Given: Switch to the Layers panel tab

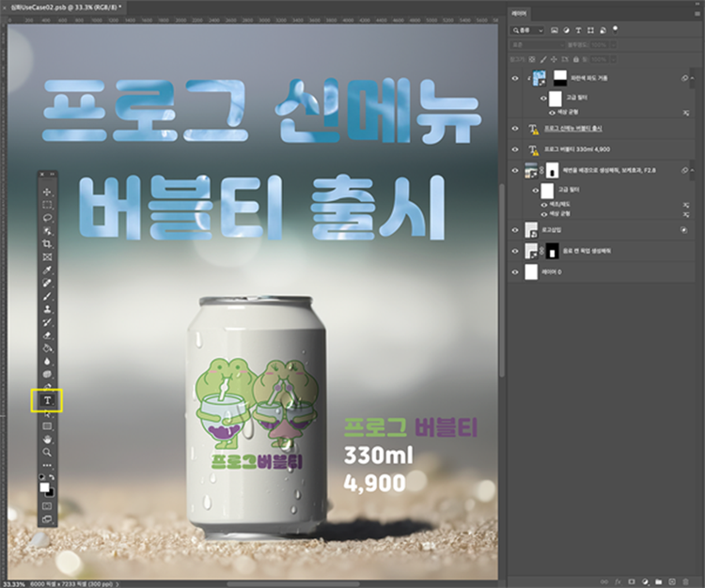Looking at the screenshot, I should coord(519,14).
